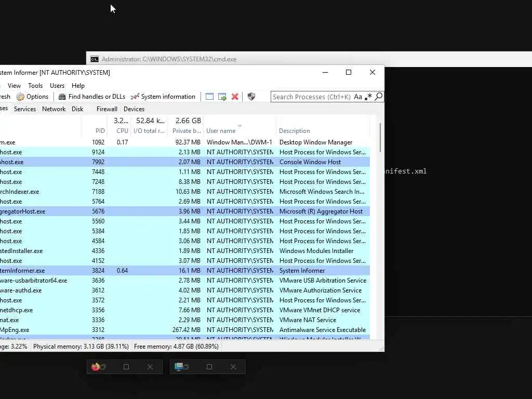The width and height of the screenshot is (532, 399).
Task: Toggle regex search icon in search box
Action: click(x=368, y=97)
